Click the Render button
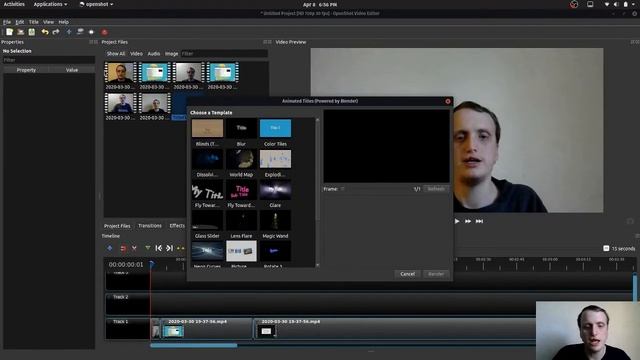Viewport: 640px width, 360px height. click(436, 274)
